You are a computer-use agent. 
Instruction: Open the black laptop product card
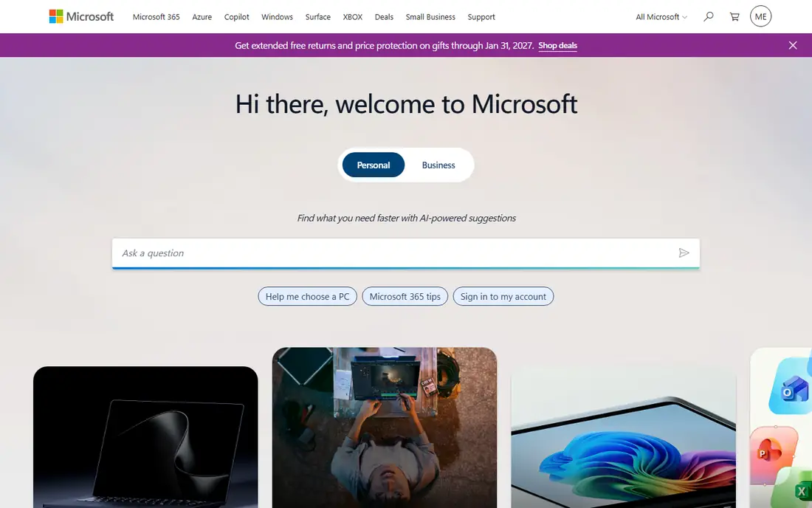pyautogui.click(x=145, y=437)
